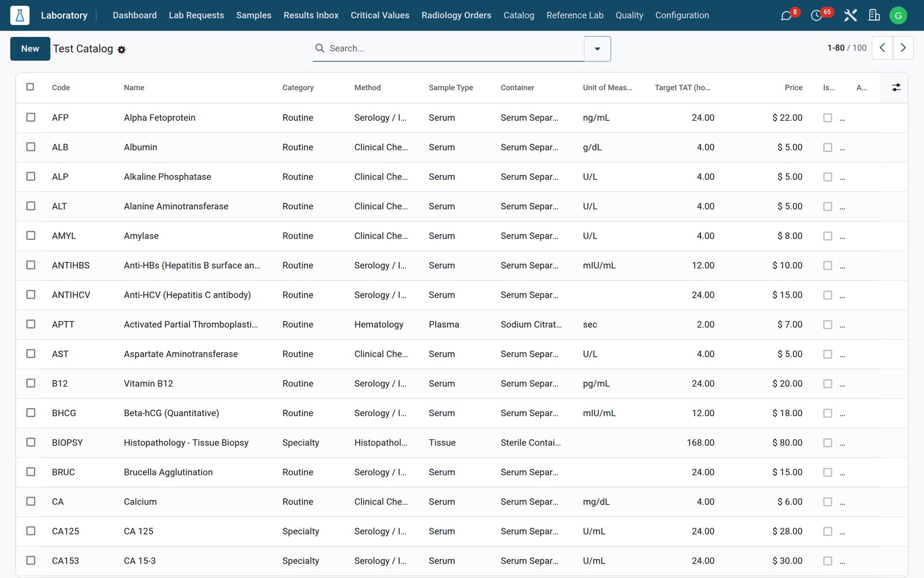The image size is (924, 578).
Task: Sort by the Code column header
Action: [61, 87]
